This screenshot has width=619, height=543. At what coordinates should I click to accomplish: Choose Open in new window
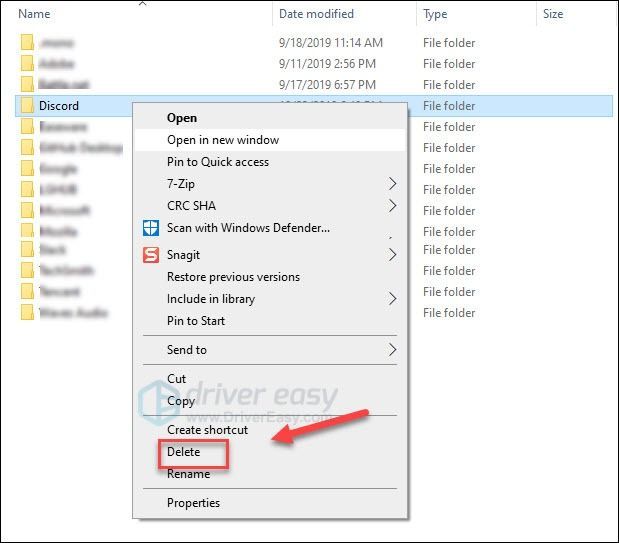point(223,140)
